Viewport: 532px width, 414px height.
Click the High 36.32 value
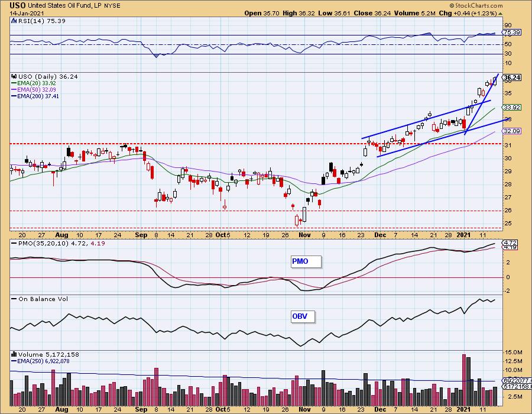299,14
